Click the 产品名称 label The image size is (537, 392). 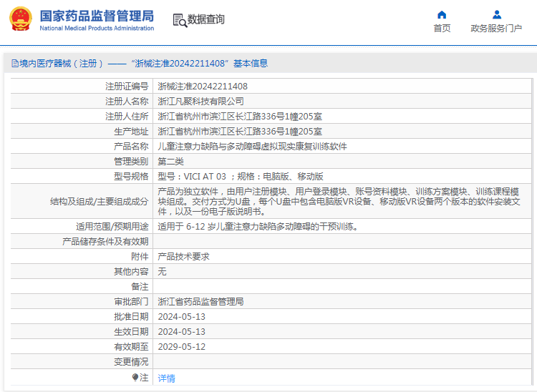[131, 147]
